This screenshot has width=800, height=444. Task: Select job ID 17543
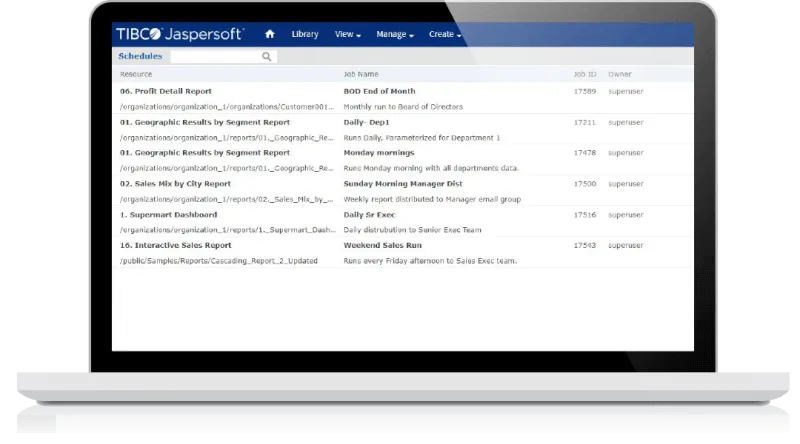[585, 245]
